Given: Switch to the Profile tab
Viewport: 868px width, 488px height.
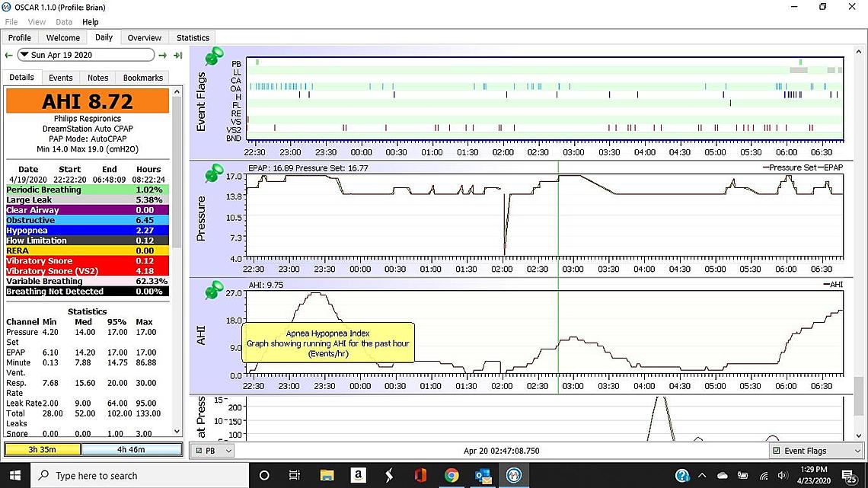Looking at the screenshot, I should (19, 37).
